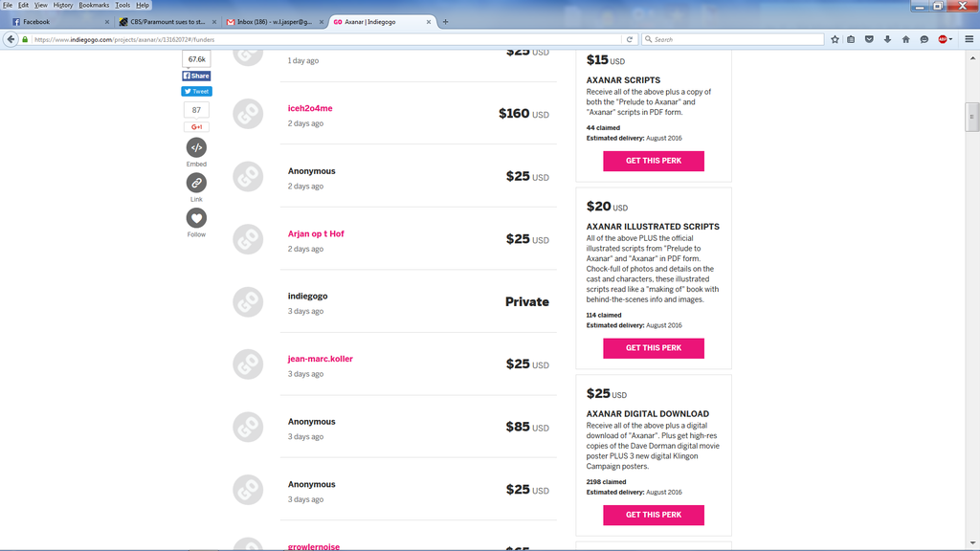Click the 67.6k share count bubble
Screen dimensions: 980x551
196,59
